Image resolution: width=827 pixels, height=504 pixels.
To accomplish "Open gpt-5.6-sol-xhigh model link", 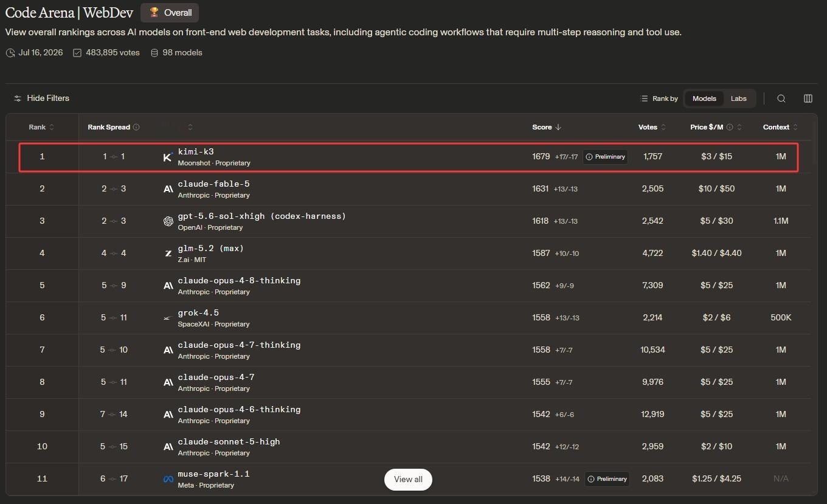I will coord(261,216).
